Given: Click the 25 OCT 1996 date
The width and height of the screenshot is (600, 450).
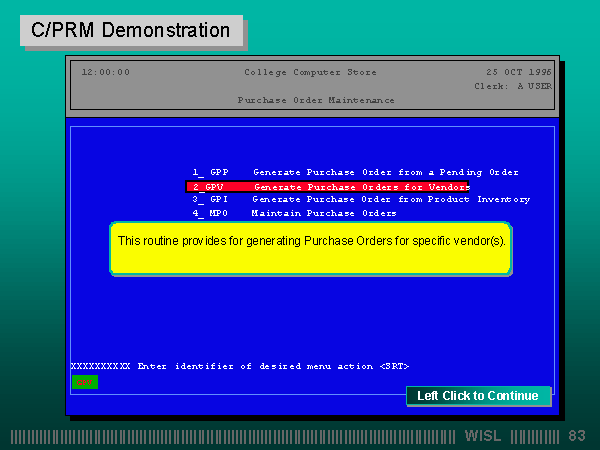Looking at the screenshot, I should click(x=518, y=72).
